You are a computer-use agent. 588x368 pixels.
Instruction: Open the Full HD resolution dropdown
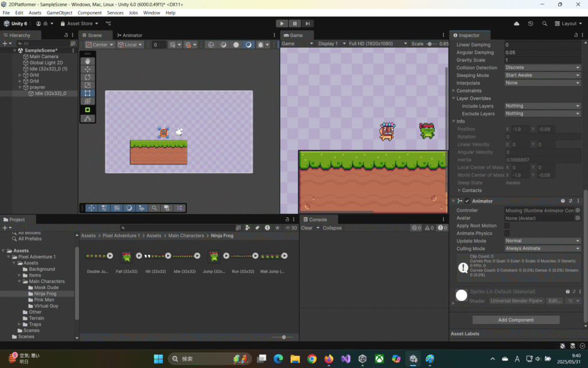point(378,44)
